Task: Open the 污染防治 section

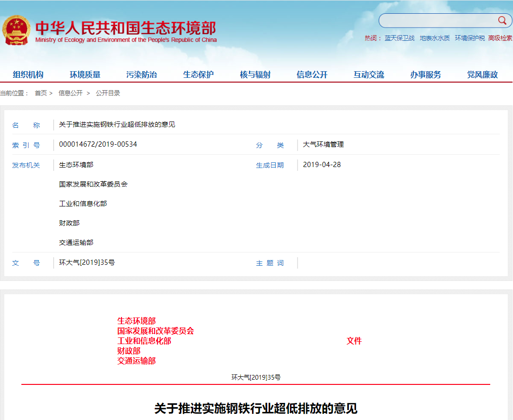Action: [141, 74]
